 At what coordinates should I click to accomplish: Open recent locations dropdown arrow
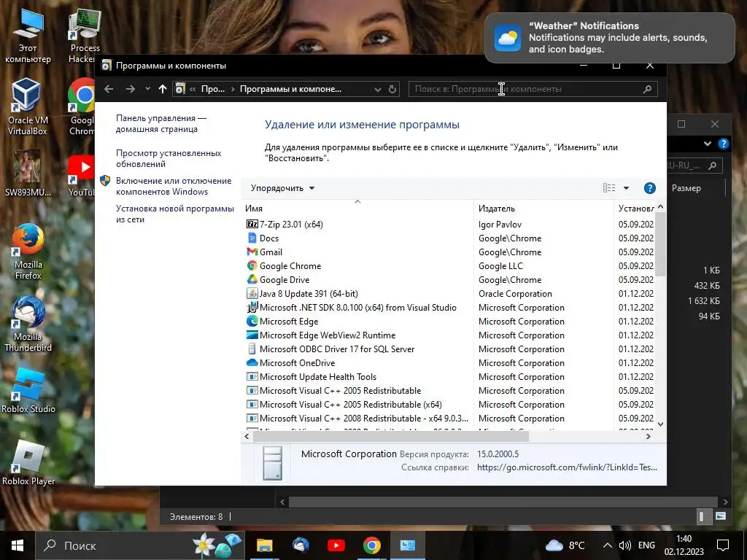point(147,88)
